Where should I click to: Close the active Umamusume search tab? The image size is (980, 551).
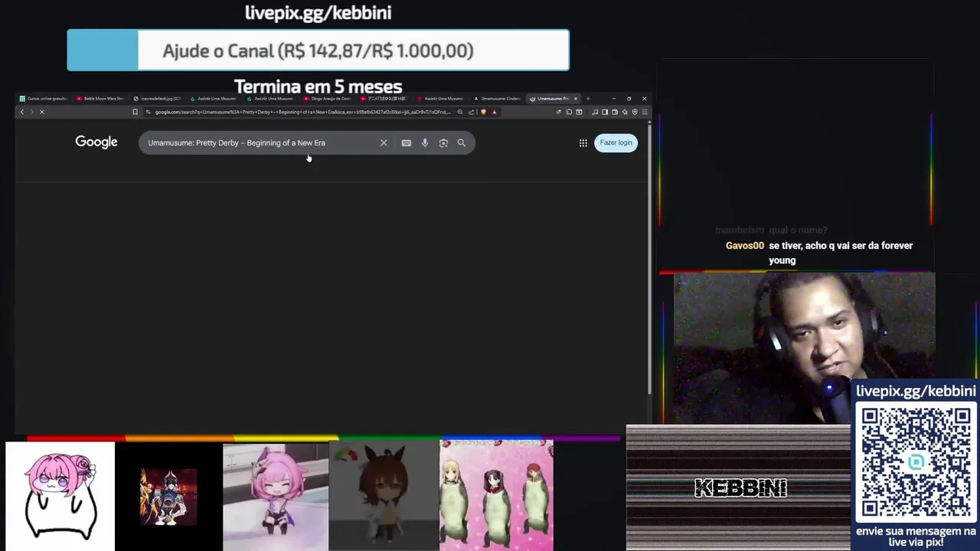tap(576, 99)
